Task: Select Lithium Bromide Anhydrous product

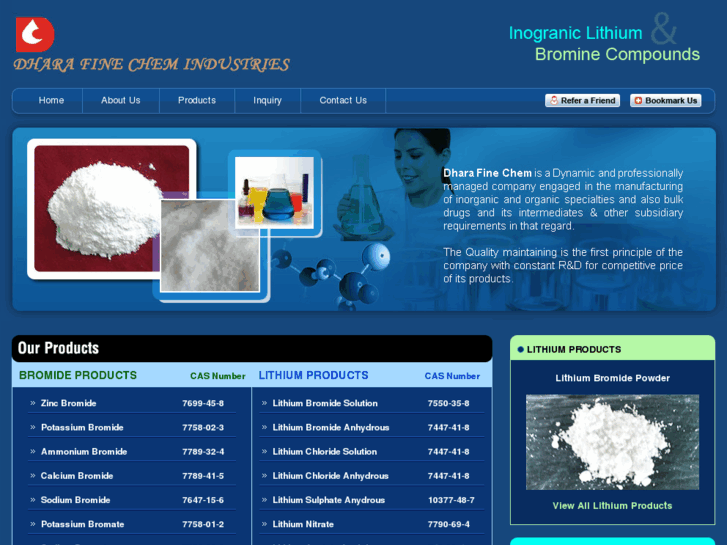Action: (331, 427)
